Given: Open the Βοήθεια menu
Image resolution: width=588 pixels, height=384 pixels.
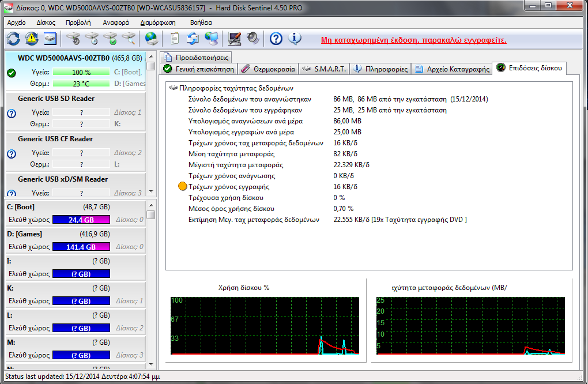Looking at the screenshot, I should coord(201,22).
